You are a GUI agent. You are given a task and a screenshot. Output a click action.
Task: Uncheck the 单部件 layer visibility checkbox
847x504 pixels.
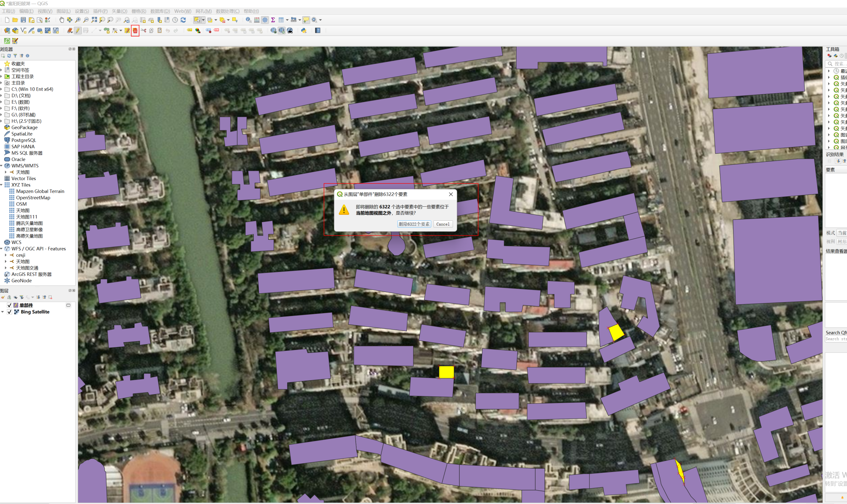coord(10,305)
